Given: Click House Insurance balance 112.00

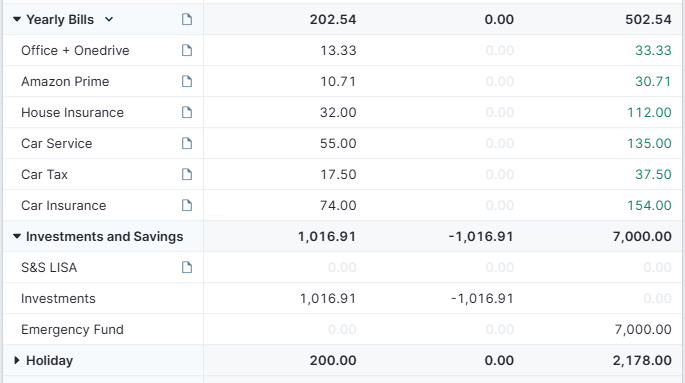Looking at the screenshot, I should (x=649, y=112).
